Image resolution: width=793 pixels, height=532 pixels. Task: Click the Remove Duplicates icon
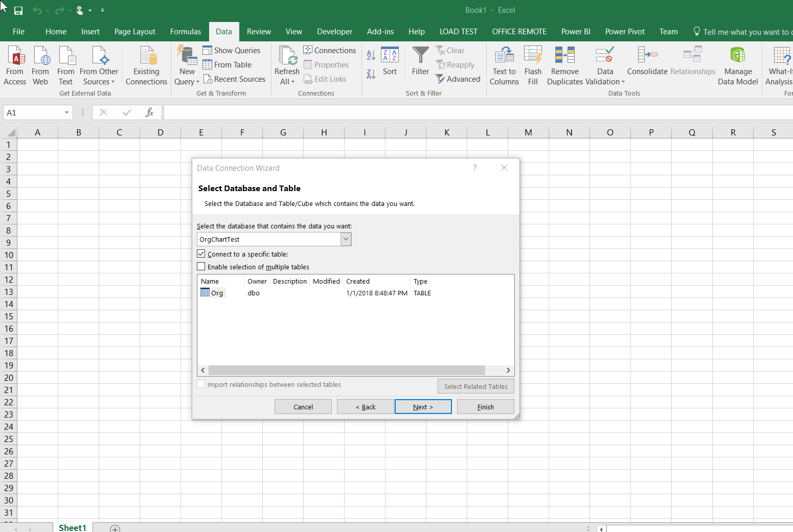click(x=564, y=65)
